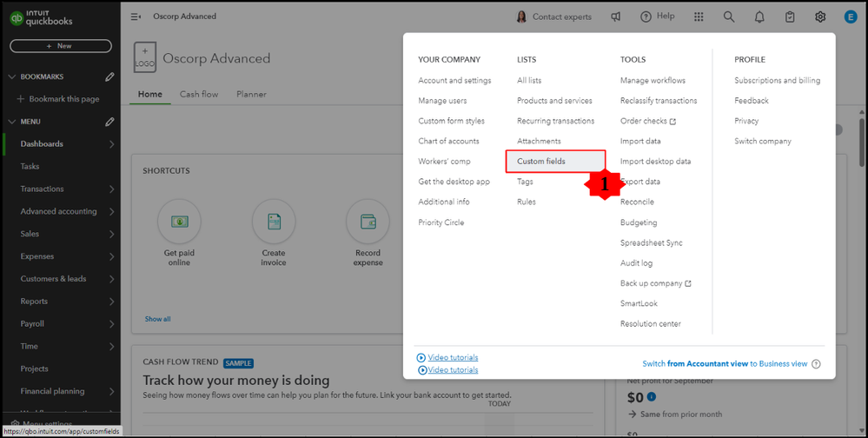Expand Transactions submenu arrow
868x438 pixels.
click(x=111, y=189)
